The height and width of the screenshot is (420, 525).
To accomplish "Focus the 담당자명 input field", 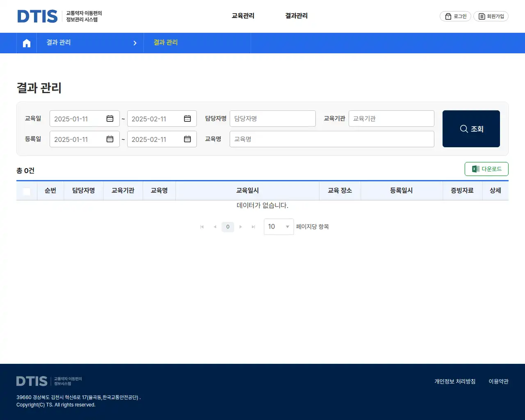I will coord(273,119).
